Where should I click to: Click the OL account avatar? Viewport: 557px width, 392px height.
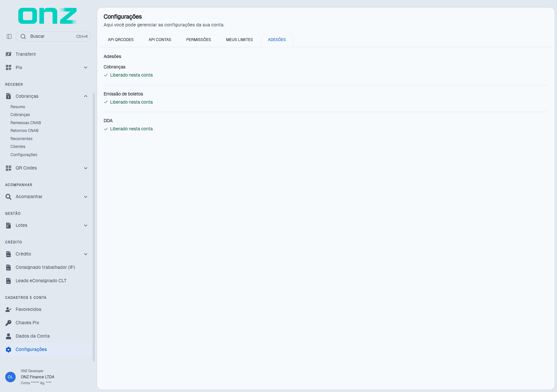pyautogui.click(x=10, y=377)
